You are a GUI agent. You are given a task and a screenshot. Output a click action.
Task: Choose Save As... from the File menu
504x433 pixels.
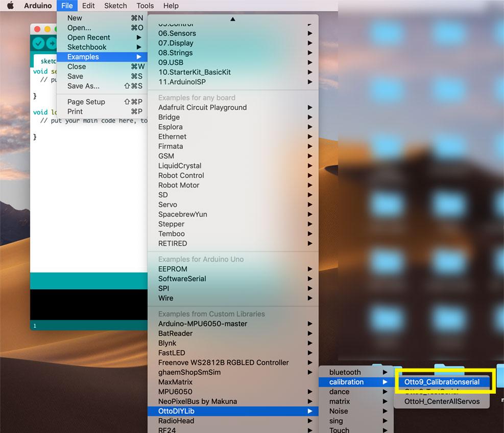click(x=102, y=86)
